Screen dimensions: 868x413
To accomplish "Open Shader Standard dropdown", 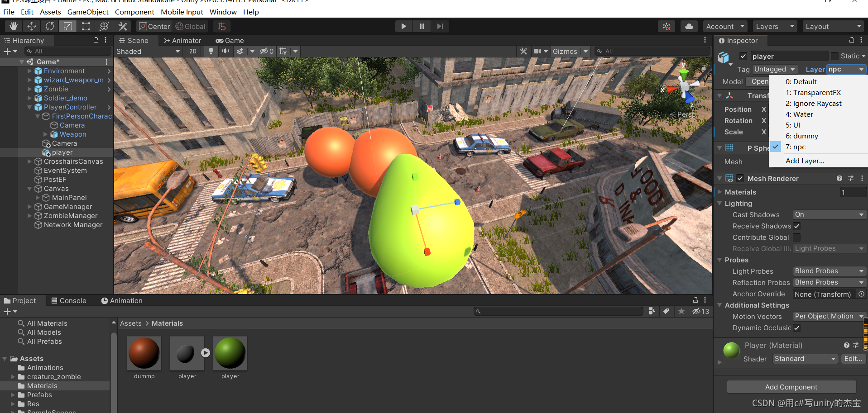I will (x=806, y=359).
